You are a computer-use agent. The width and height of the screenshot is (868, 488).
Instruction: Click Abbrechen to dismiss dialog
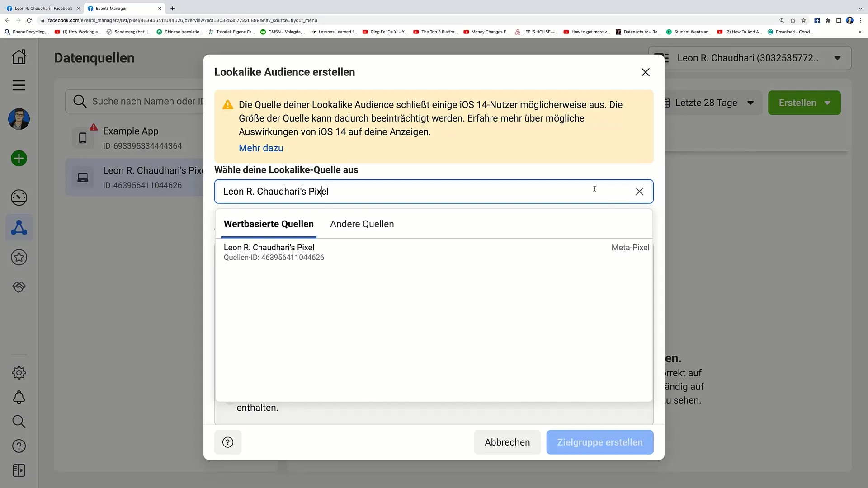tap(507, 442)
